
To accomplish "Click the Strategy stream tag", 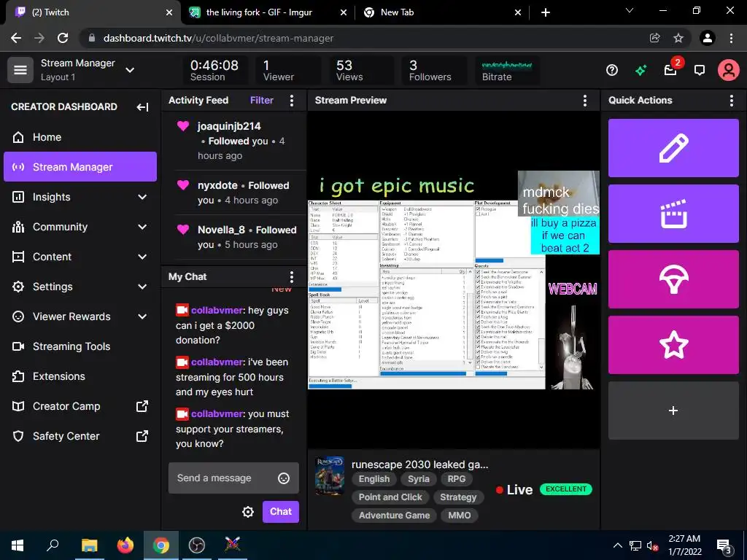I will [x=458, y=497].
